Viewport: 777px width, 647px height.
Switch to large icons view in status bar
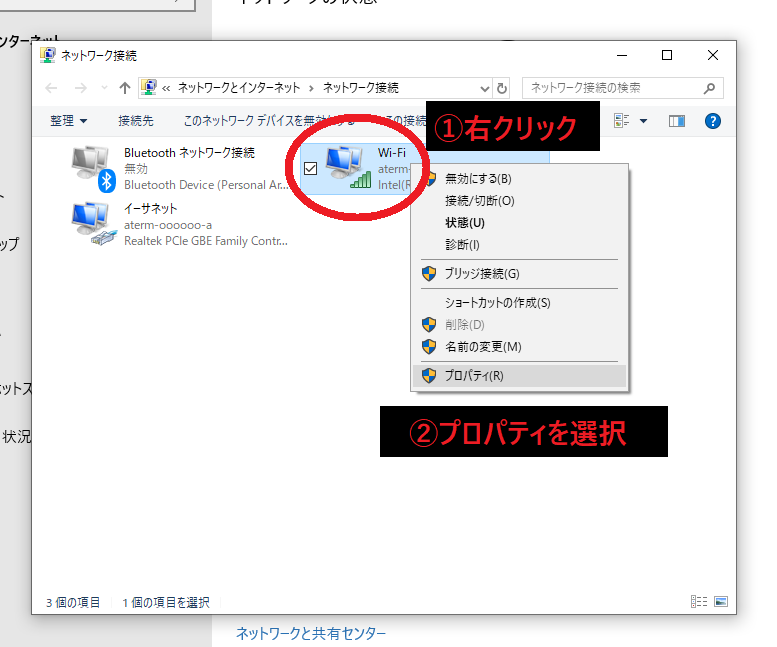tap(720, 602)
